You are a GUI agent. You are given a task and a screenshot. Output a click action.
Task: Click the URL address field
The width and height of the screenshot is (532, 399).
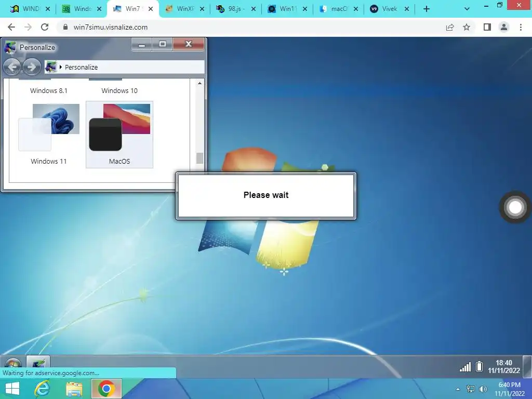[x=251, y=27]
